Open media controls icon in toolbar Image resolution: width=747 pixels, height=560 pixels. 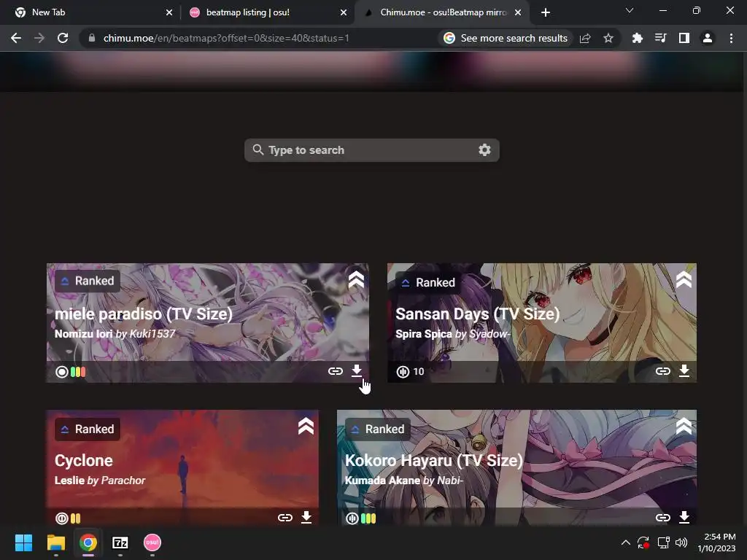pyautogui.click(x=660, y=38)
